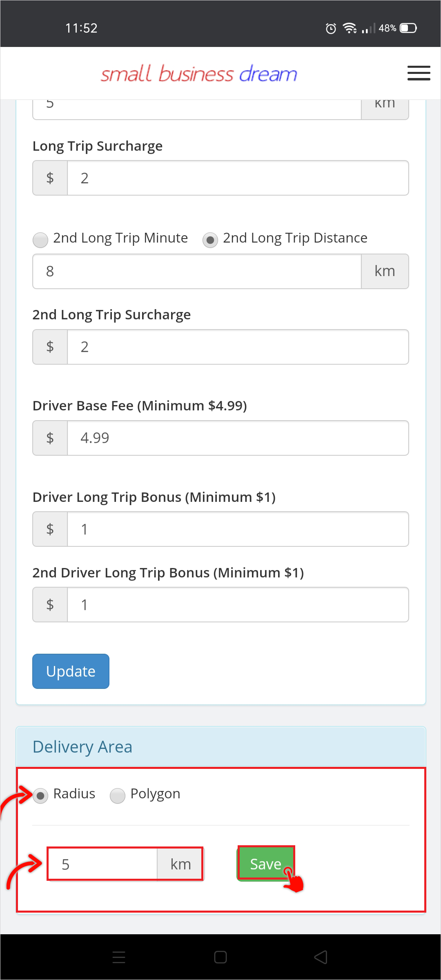Open the hamburger navigation menu
Screen dimensions: 441x980
pyautogui.click(x=419, y=73)
